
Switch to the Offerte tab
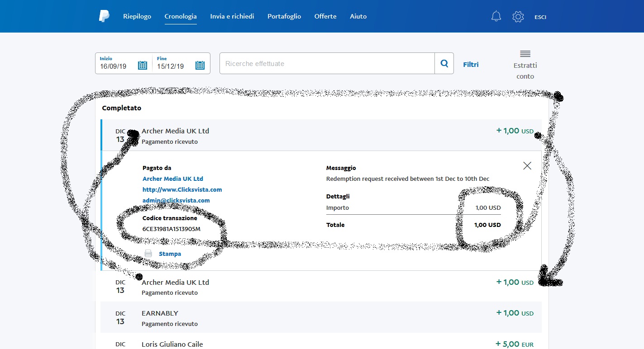pos(325,16)
